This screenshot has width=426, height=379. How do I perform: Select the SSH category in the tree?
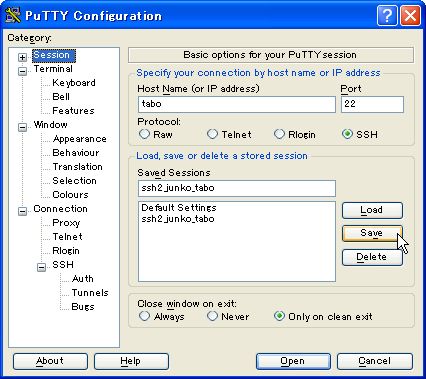click(x=63, y=265)
